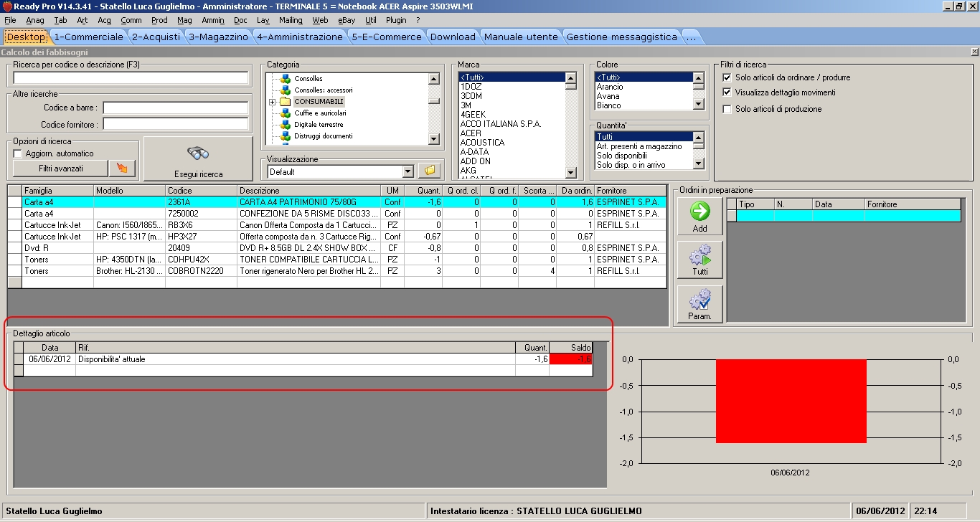Select Solo disponibili in Quantita' list
The height and width of the screenshot is (522, 980).
point(621,156)
